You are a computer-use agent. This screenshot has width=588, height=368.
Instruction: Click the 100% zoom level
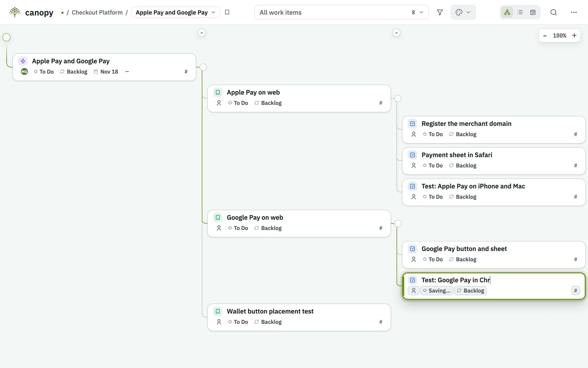coord(559,36)
